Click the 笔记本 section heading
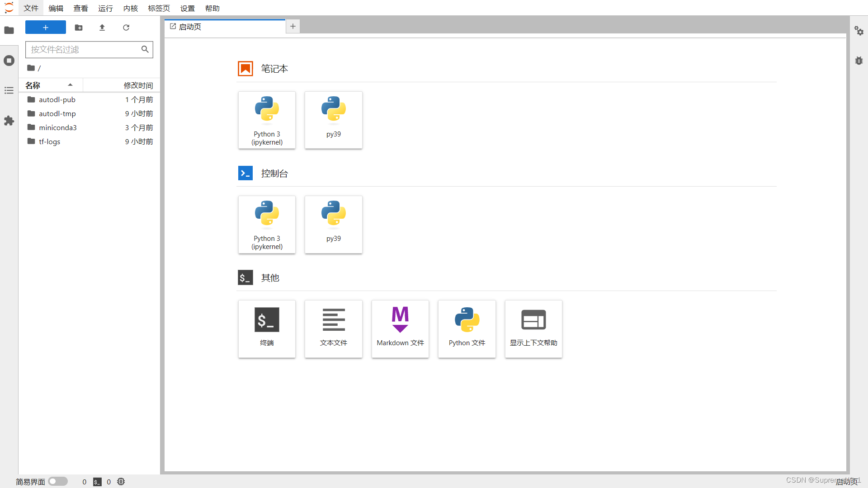 pyautogui.click(x=274, y=69)
